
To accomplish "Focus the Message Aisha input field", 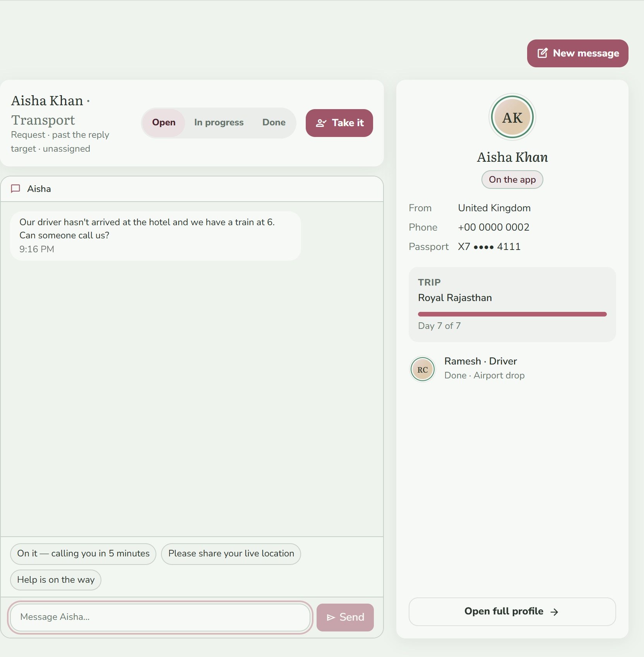I will click(x=160, y=617).
